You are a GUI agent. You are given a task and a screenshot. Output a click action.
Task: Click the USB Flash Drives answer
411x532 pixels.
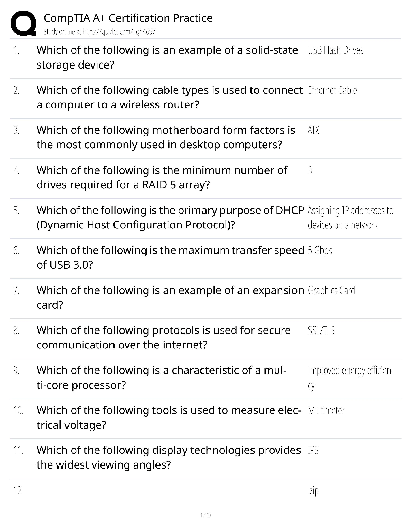pos(335,50)
